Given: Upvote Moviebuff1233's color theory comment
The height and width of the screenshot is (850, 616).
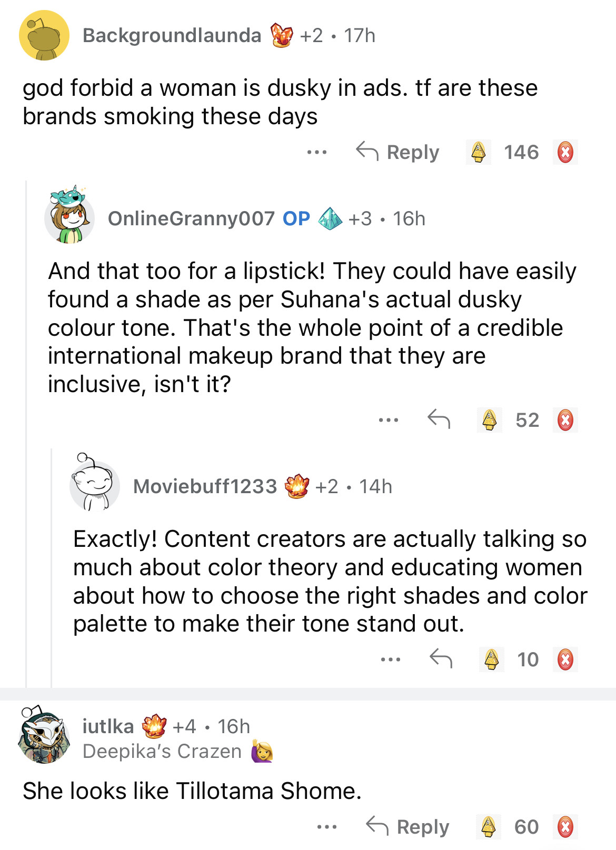Looking at the screenshot, I should [x=491, y=659].
